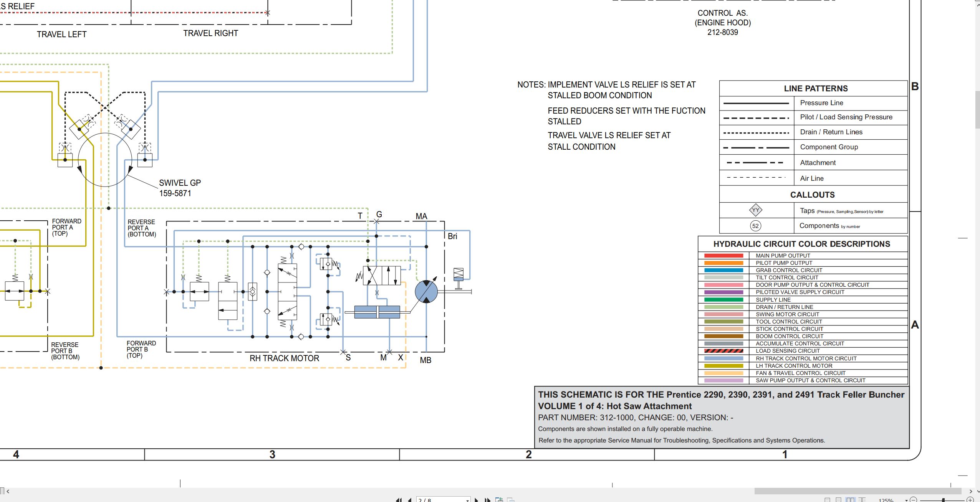Screen dimensions: 980x502
Task: Click the 'MB' port label
Action: 425,360
